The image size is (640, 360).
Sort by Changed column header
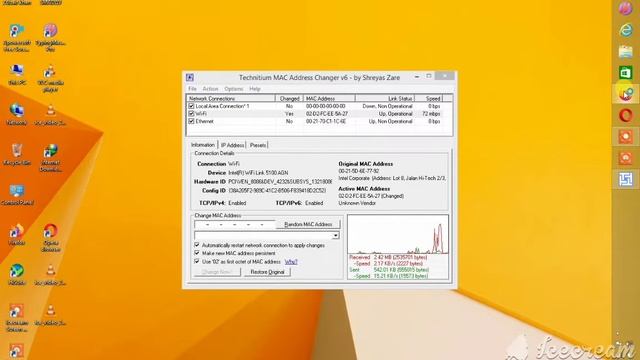[x=289, y=98]
